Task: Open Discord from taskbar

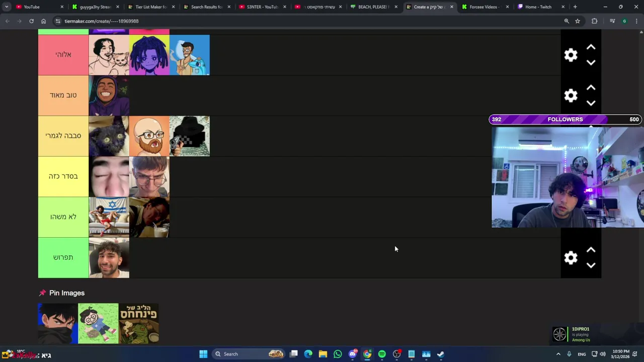Action: coord(353,354)
